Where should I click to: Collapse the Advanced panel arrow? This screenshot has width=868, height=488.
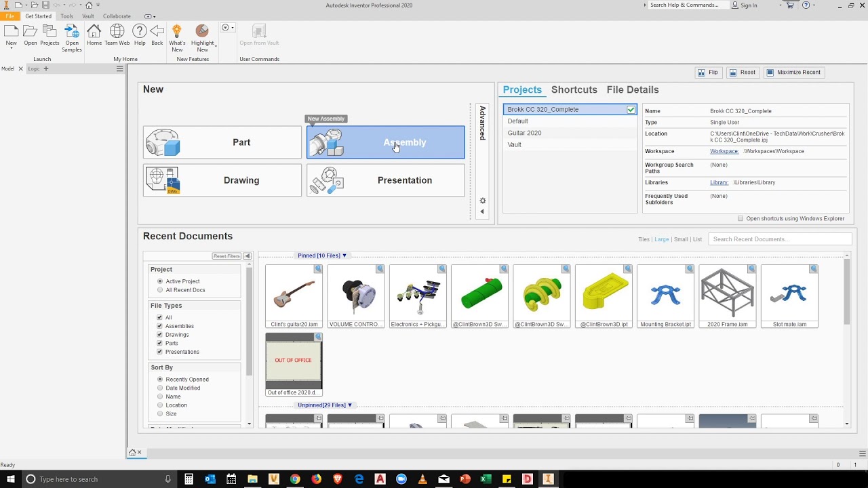[482, 211]
